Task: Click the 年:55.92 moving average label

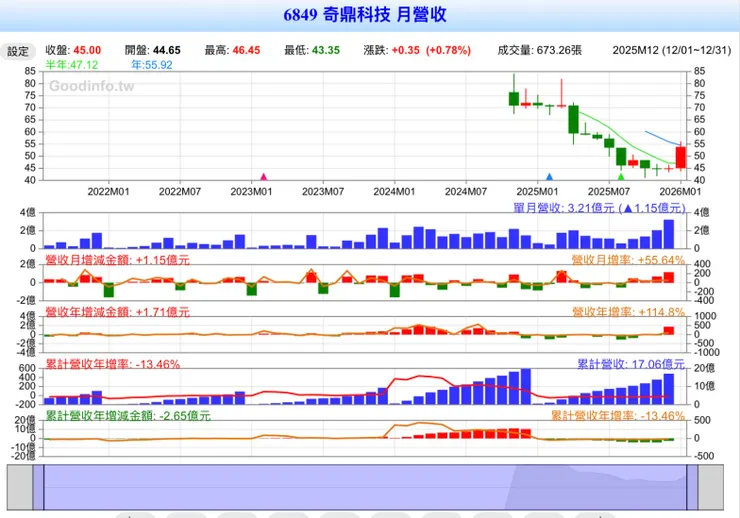Action: (x=151, y=65)
